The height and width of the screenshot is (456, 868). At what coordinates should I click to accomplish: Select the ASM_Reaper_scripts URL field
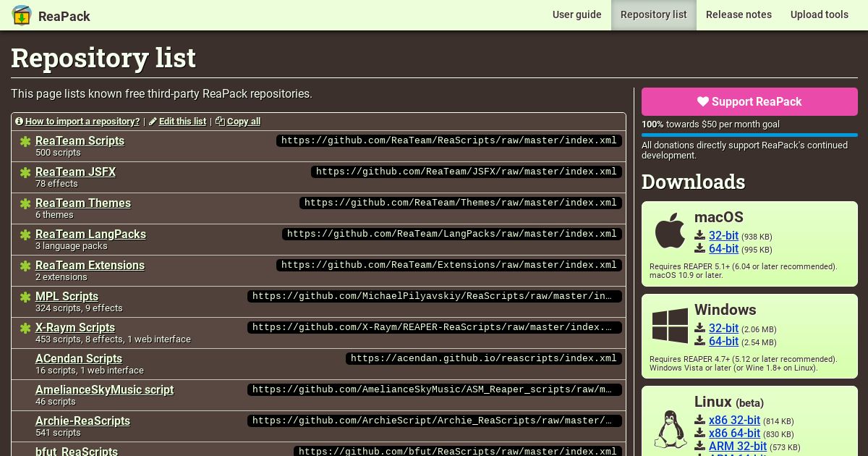click(435, 389)
